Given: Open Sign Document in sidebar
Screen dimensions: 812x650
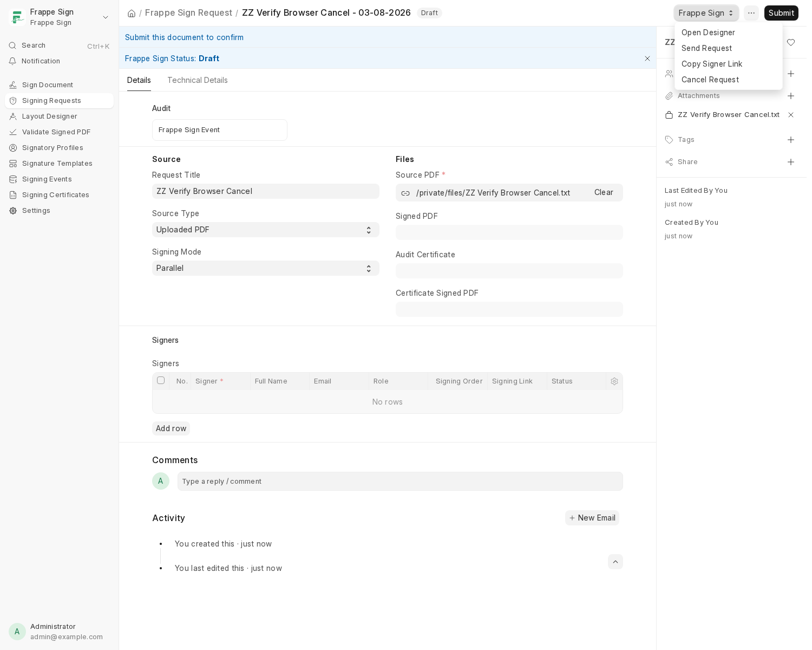Looking at the screenshot, I should (60, 85).
